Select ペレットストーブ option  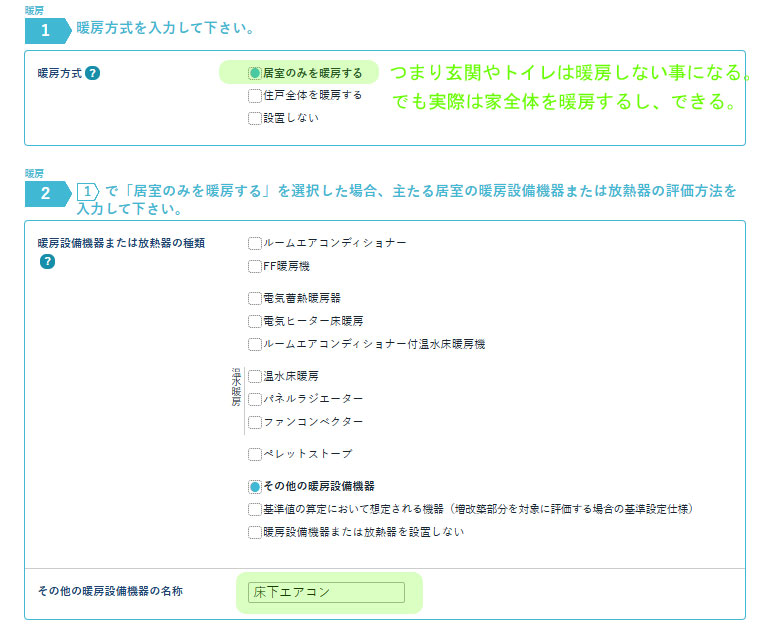[x=255, y=454]
